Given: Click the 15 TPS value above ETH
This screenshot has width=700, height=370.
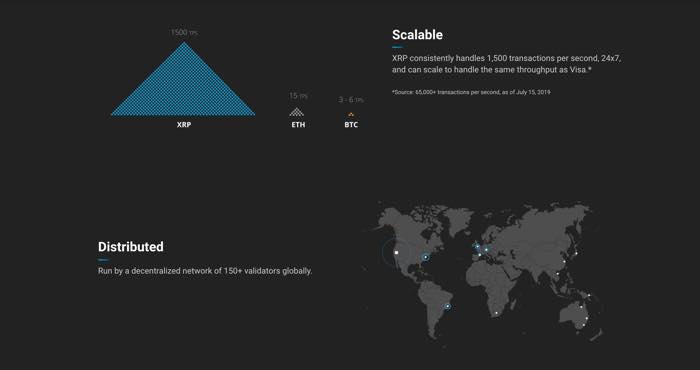Looking at the screenshot, I should tap(298, 96).
